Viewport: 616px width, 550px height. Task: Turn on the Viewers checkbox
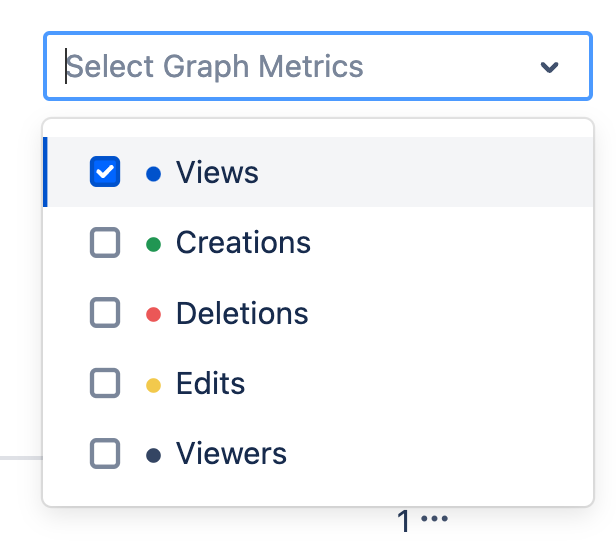pyautogui.click(x=105, y=454)
